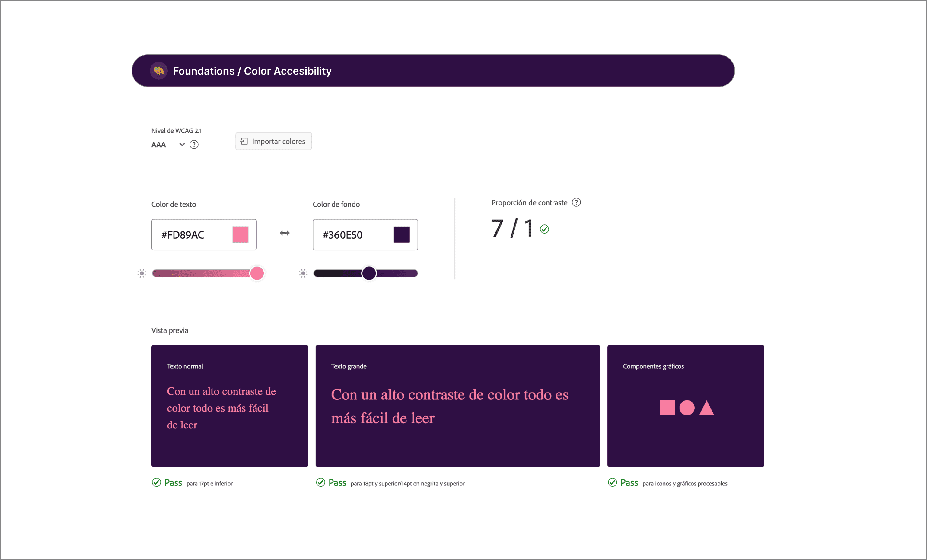Click text color brightness sun icon
The height and width of the screenshot is (560, 927).
142,273
